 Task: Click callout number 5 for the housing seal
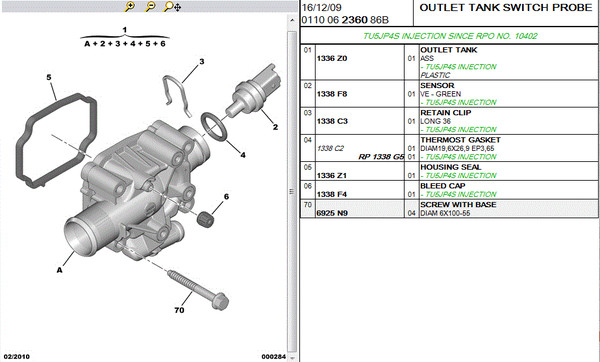click(49, 77)
